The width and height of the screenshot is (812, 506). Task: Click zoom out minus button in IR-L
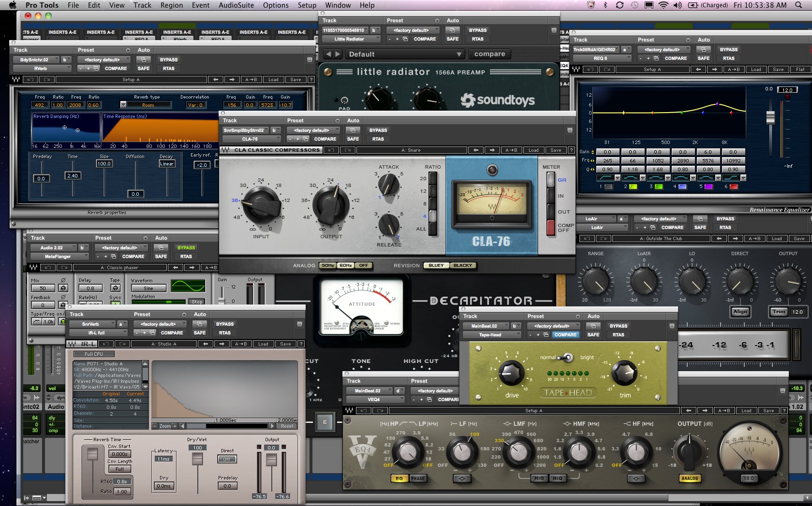(155, 426)
